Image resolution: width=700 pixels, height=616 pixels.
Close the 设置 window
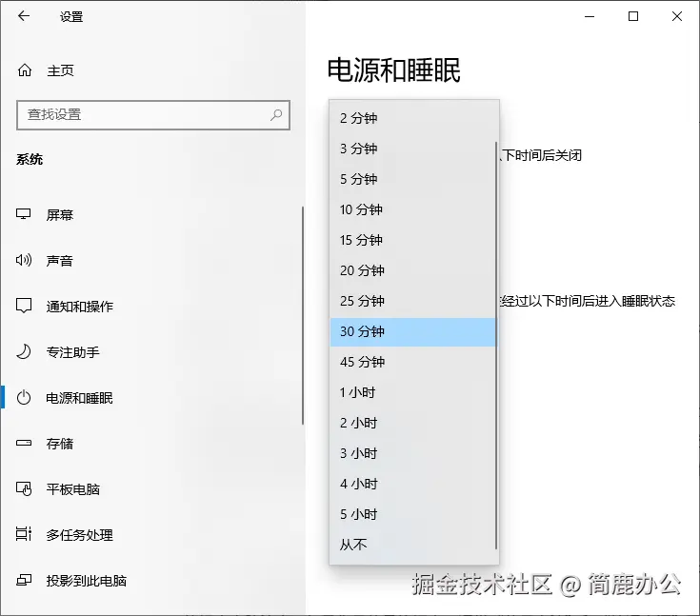677,16
